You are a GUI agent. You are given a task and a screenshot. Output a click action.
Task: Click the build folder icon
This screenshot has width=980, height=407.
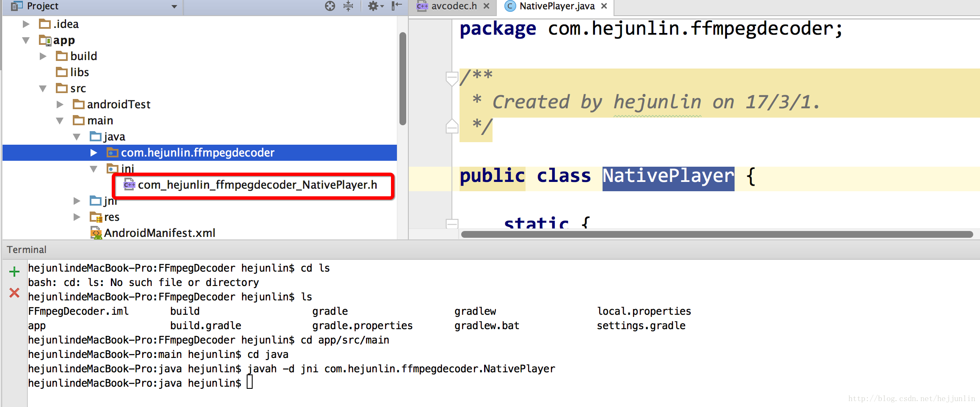[x=62, y=56]
